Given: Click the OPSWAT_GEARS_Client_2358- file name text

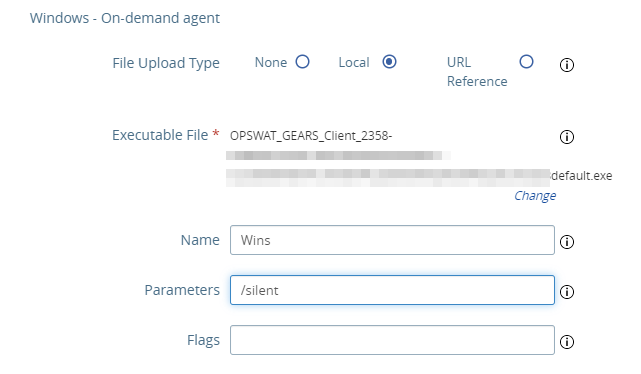Looking at the screenshot, I should pyautogui.click(x=311, y=136).
